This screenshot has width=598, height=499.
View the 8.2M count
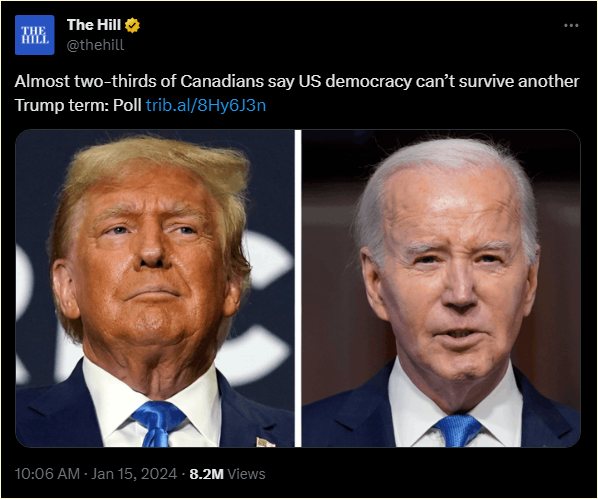(x=206, y=474)
